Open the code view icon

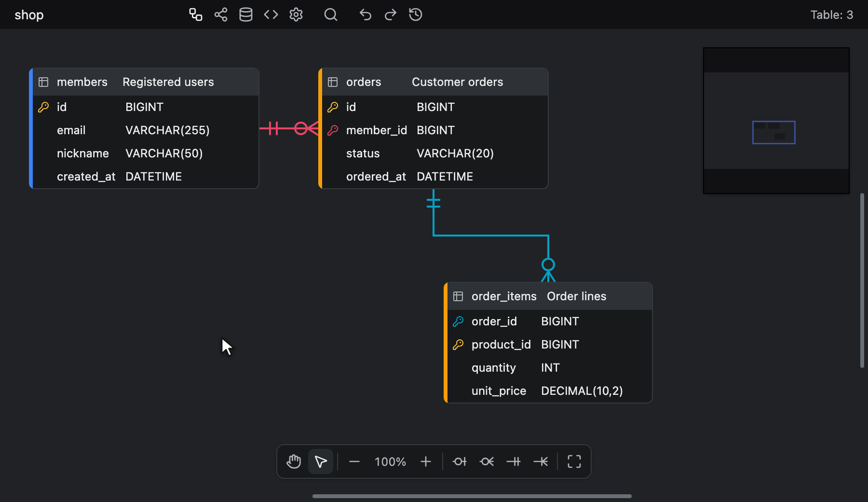click(x=271, y=14)
